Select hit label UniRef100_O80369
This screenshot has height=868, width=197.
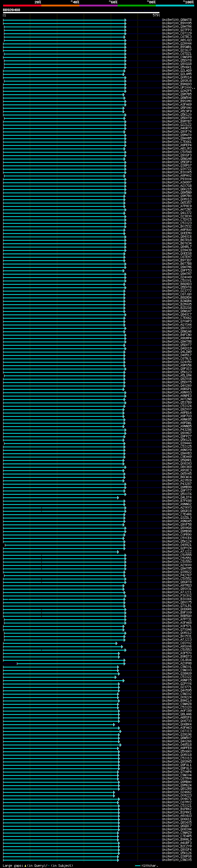coord(177,467)
